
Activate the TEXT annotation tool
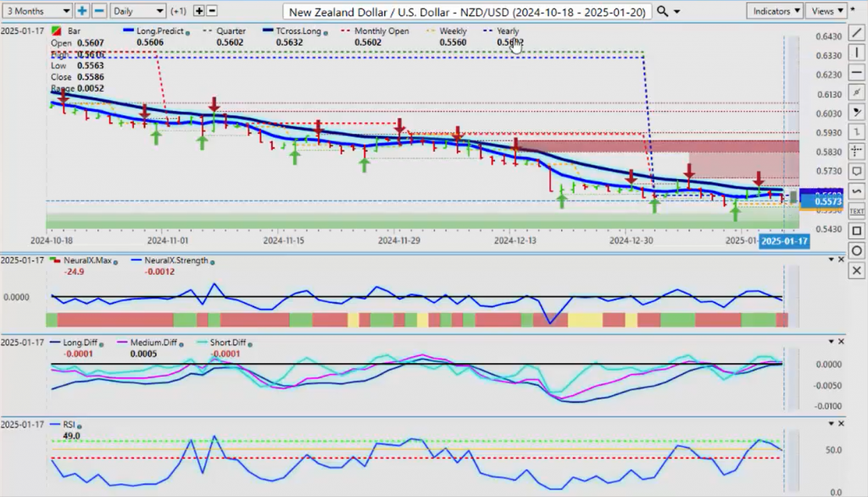[x=856, y=210]
